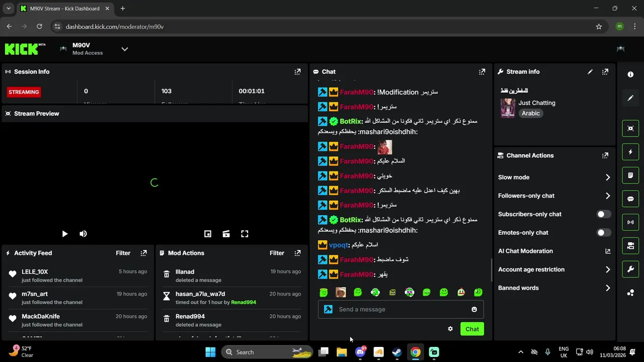Screen dimensions: 644x362
Task: Click m7sn_art in Activity Feed
Action: tap(35, 294)
